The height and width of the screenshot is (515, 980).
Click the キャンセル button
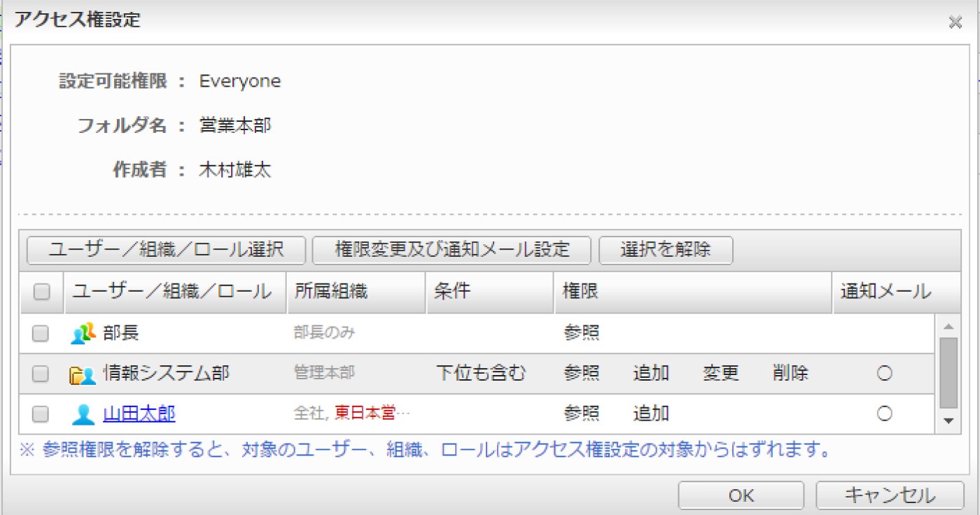[890, 495]
